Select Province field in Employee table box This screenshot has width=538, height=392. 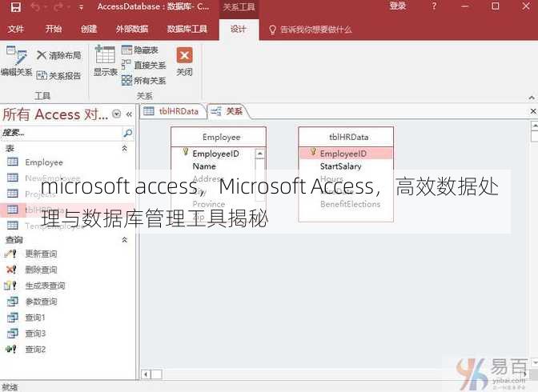point(209,204)
